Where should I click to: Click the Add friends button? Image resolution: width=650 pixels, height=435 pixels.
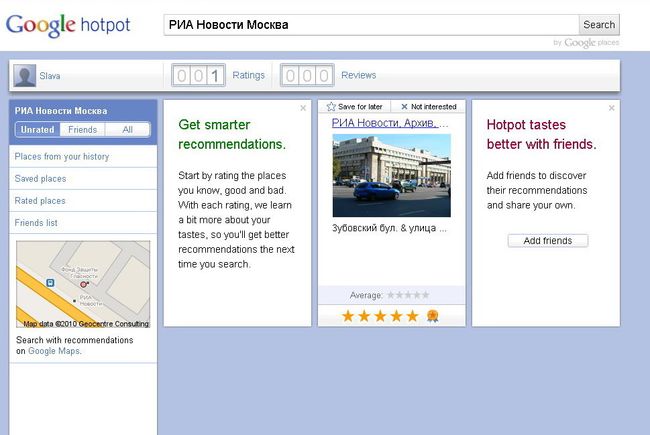point(548,241)
